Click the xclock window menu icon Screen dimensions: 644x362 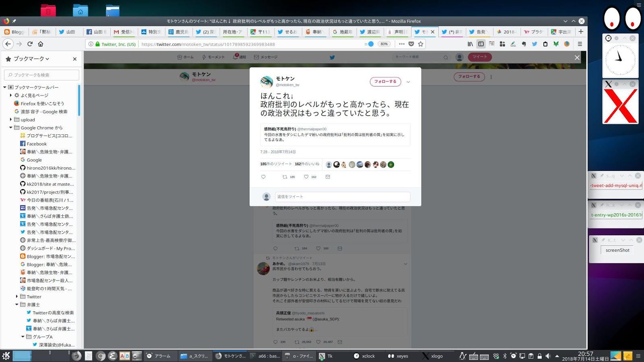point(609,38)
